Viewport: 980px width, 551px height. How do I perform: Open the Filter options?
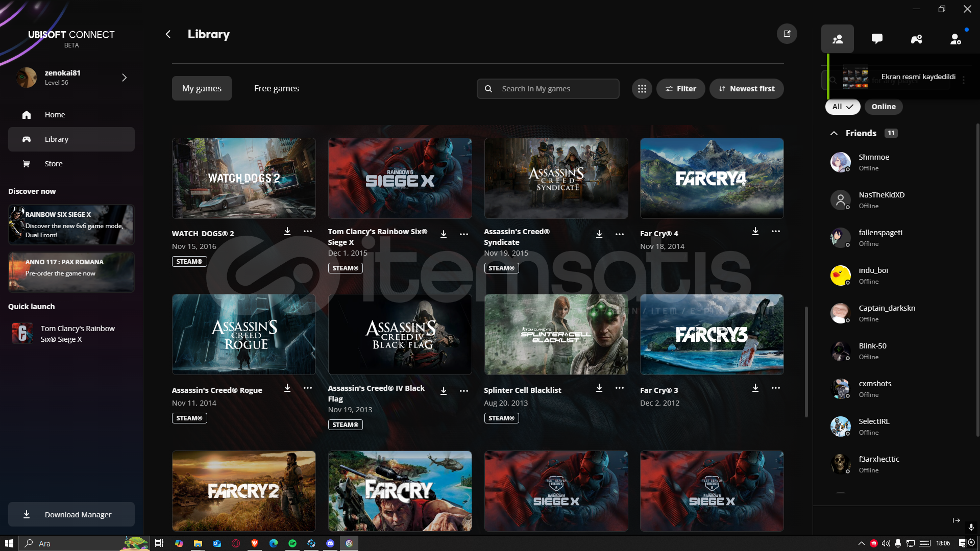click(680, 89)
